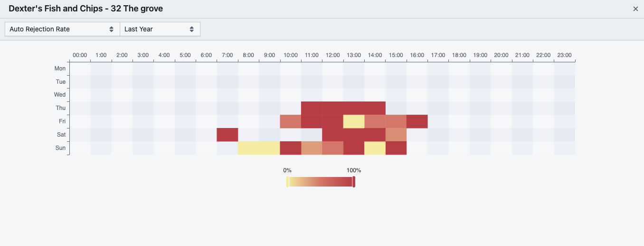This screenshot has width=644, height=246.
Task: Click the empty Monday 00:00 cell
Action: pos(80,69)
